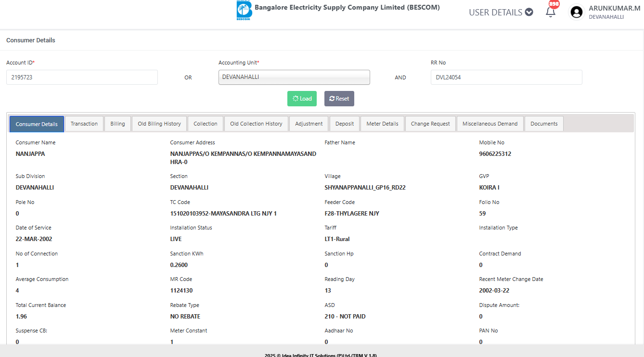The image size is (644, 357).
Task: Click Reading Day value 13
Action: (x=328, y=291)
